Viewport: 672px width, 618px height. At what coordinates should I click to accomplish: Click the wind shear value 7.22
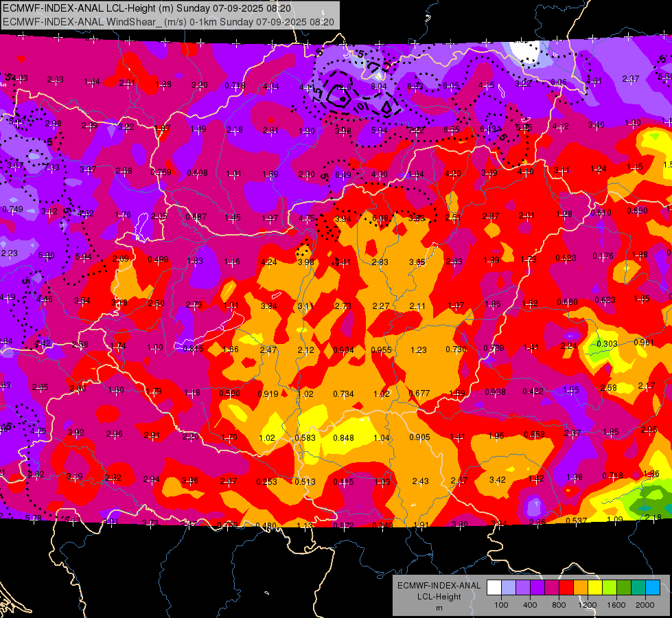click(x=416, y=130)
